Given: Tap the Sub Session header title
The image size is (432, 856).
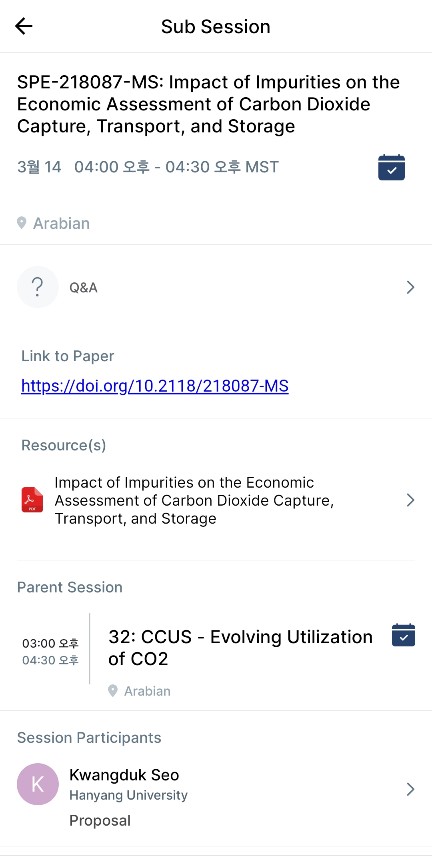Looking at the screenshot, I should tap(216, 27).
